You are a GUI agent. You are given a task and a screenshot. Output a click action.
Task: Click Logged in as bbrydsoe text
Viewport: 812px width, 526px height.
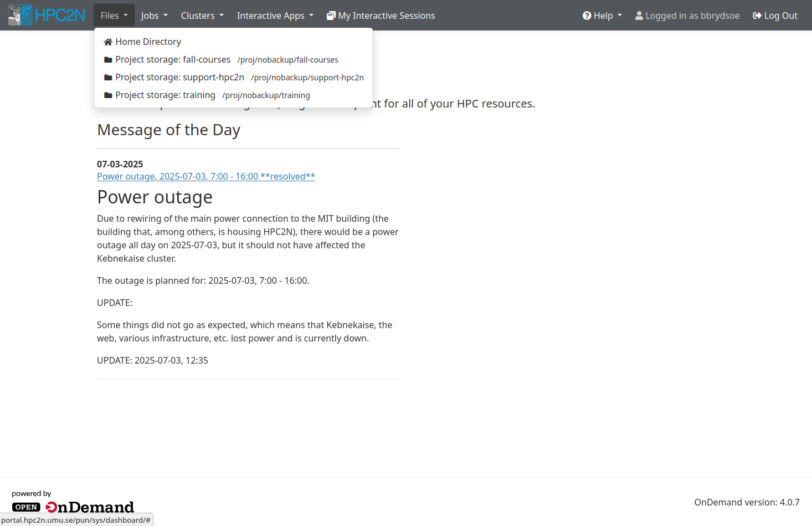click(x=692, y=16)
